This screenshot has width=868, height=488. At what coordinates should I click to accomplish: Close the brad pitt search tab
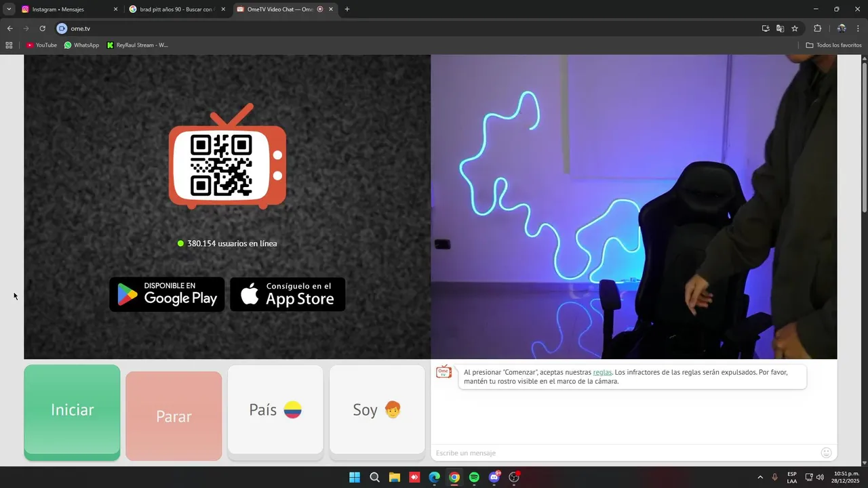[x=223, y=9]
